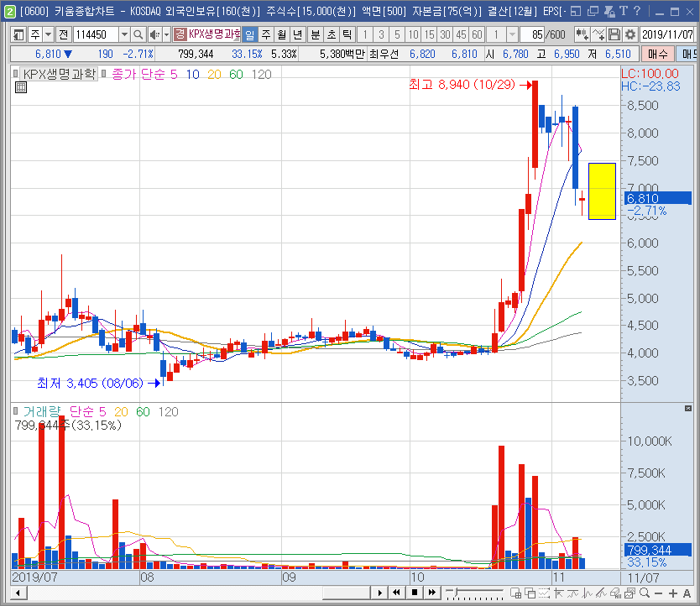Screen dimensions: 700x606
Task: Open the stock code history dropdown
Action: click(x=124, y=34)
